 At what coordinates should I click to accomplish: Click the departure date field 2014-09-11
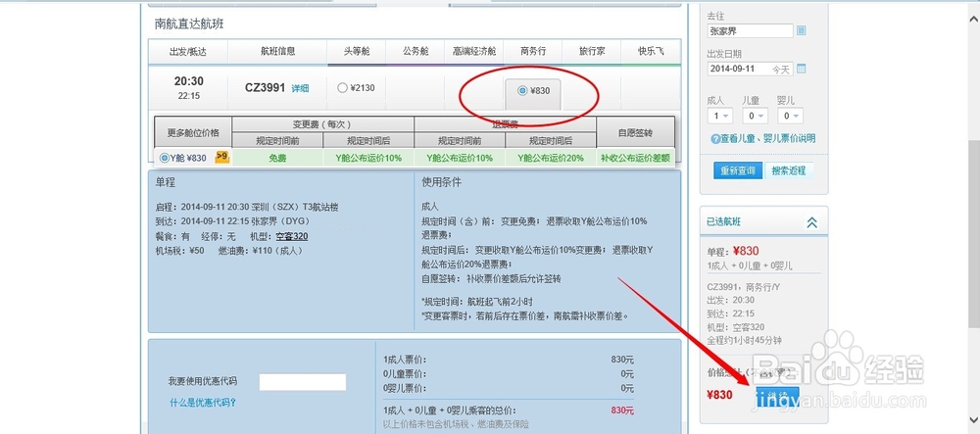750,69
